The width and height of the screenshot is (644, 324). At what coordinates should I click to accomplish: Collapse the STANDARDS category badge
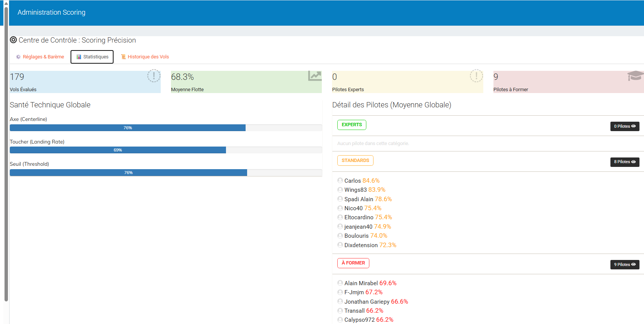(355, 160)
